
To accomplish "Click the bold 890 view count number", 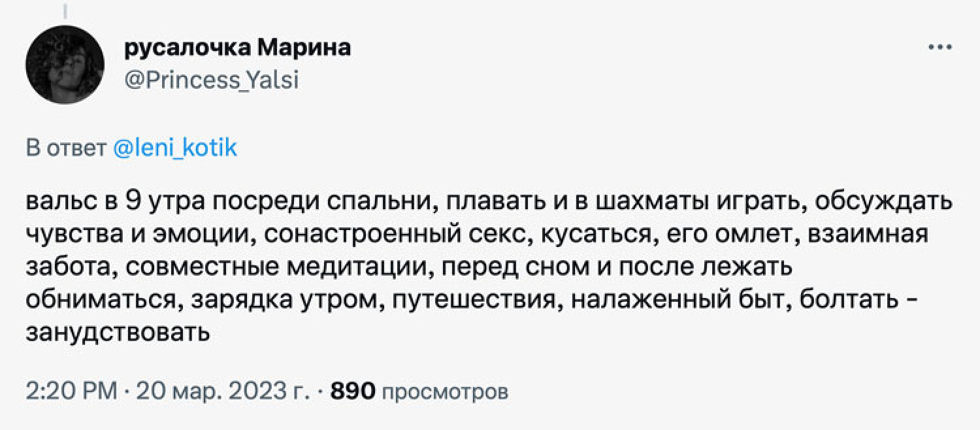I will pos(353,391).
